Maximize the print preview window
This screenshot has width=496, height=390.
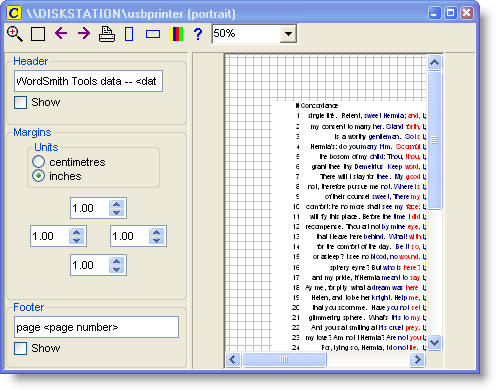click(x=451, y=13)
